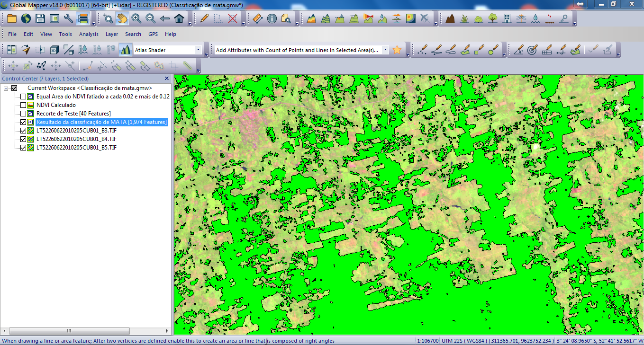Screen dimensions: 644x345
Task: Click the favorites star icon
Action: [397, 50]
